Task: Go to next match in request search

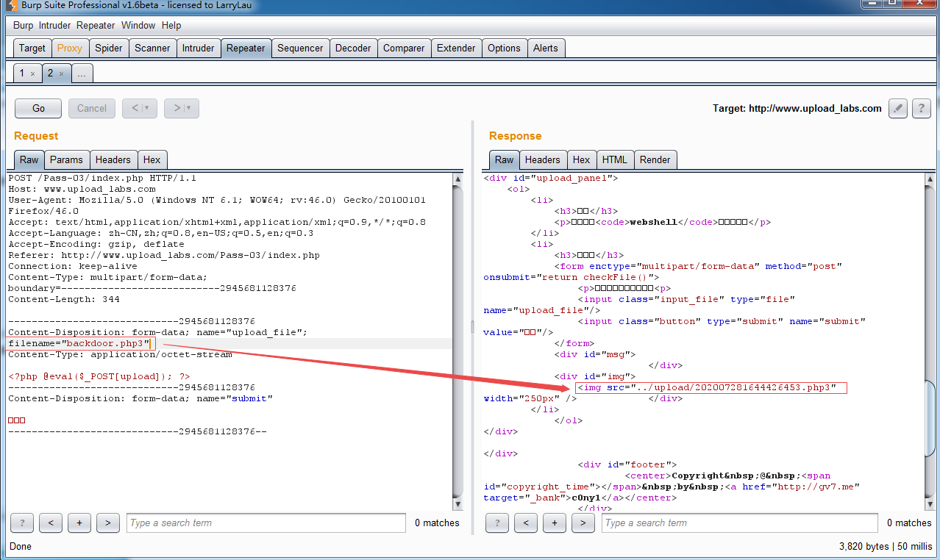Action: click(107, 523)
